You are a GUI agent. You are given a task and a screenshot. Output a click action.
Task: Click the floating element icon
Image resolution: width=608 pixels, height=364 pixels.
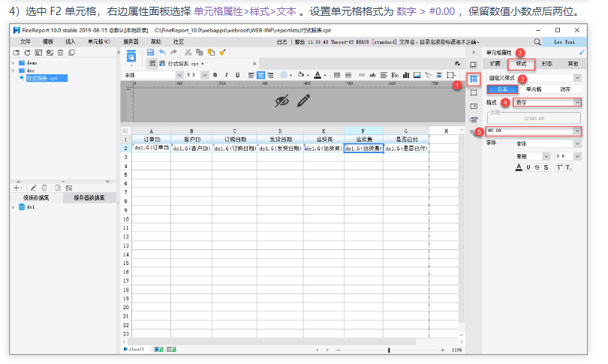(450, 75)
